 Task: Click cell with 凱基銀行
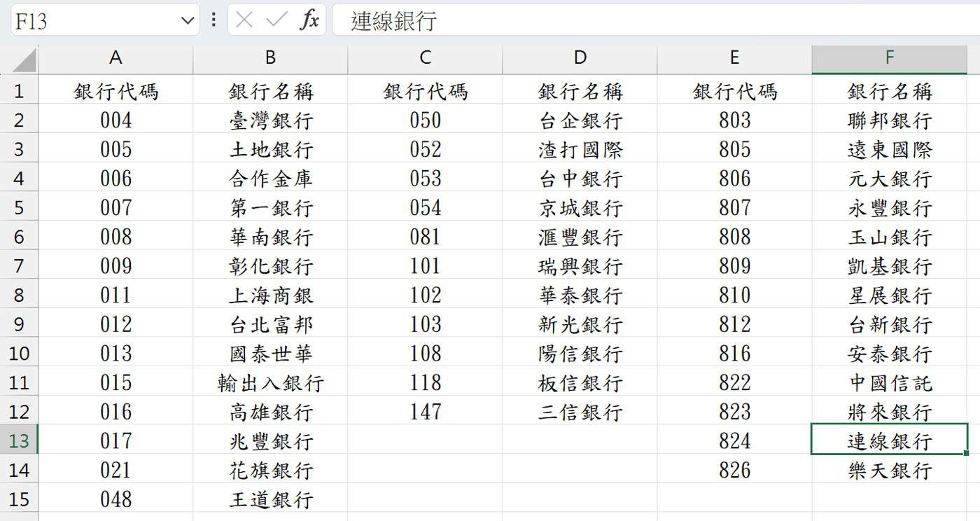click(x=889, y=266)
